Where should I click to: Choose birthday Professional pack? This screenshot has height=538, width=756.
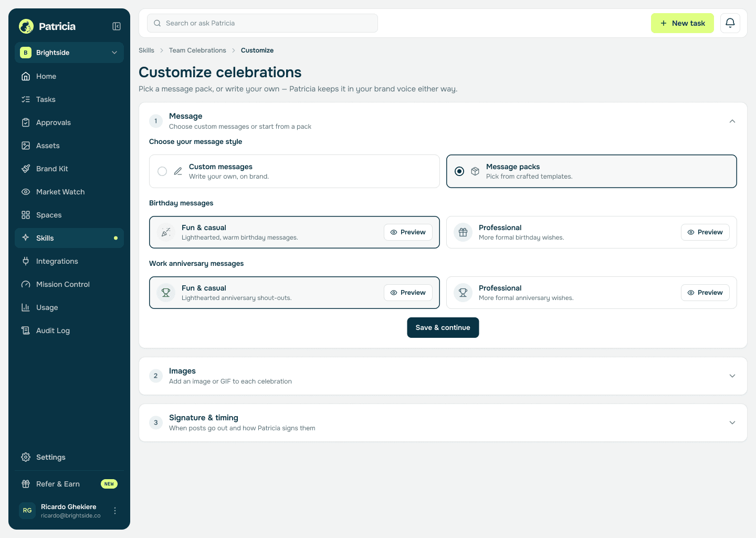[x=592, y=232]
